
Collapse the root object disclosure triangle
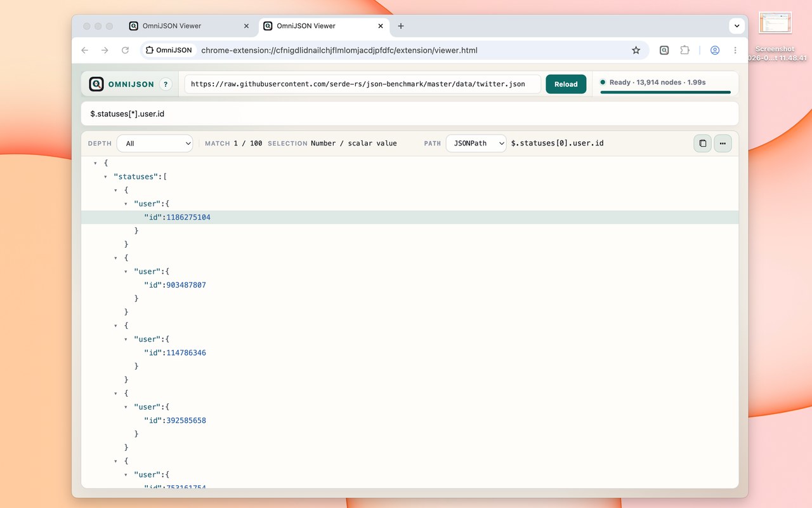95,163
